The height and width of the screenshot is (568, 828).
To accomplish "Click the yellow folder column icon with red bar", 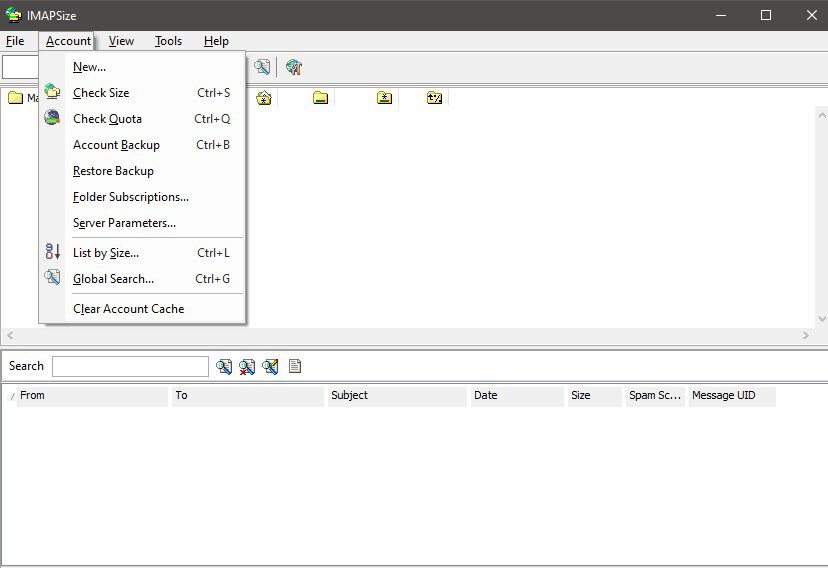I will pos(320,98).
